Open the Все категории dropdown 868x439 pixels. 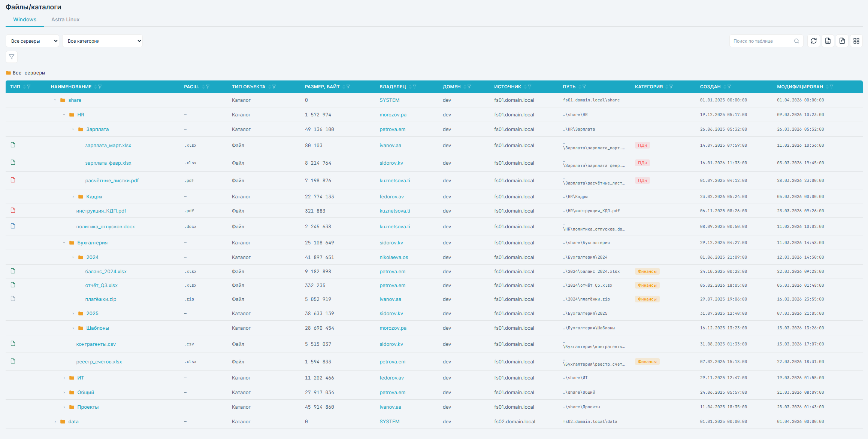click(x=102, y=41)
